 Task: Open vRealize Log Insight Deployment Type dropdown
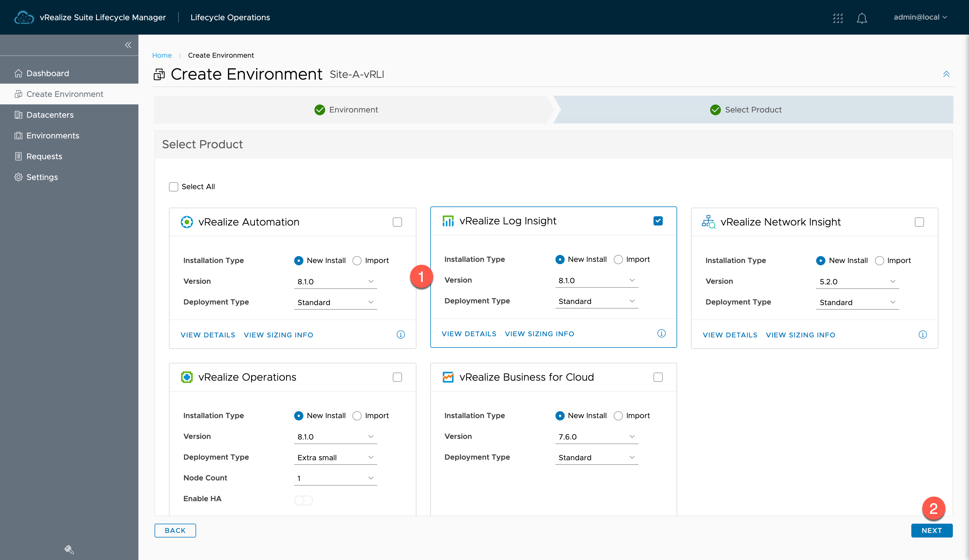pyautogui.click(x=596, y=301)
